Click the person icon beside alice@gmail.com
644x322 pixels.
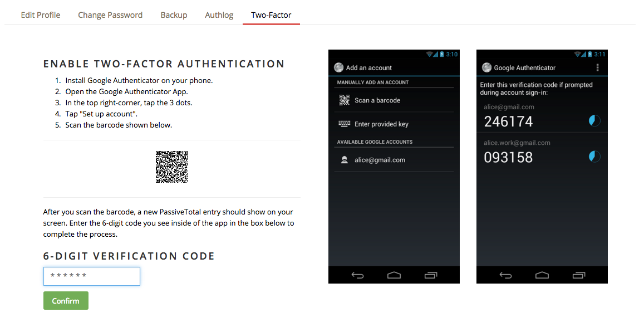[345, 160]
